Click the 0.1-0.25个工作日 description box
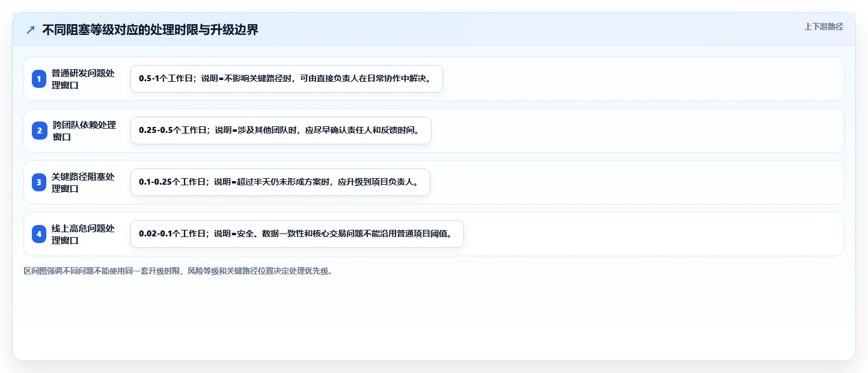868x373 pixels. pyautogui.click(x=280, y=182)
